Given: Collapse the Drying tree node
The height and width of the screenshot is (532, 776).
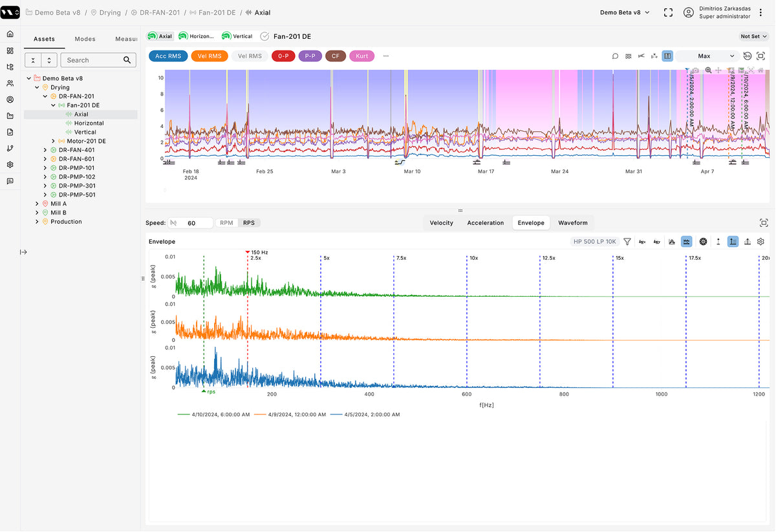Looking at the screenshot, I should [38, 87].
